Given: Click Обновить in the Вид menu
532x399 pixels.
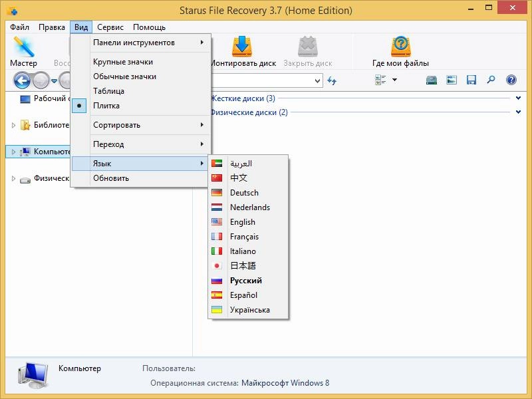Looking at the screenshot, I should click(141, 178).
